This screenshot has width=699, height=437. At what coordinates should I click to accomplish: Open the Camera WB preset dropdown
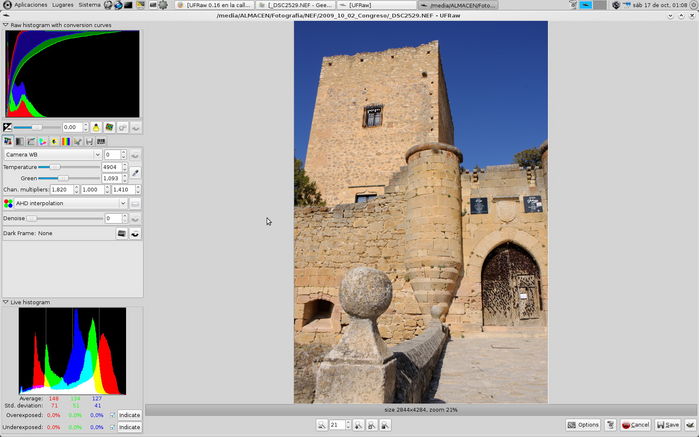tap(53, 155)
